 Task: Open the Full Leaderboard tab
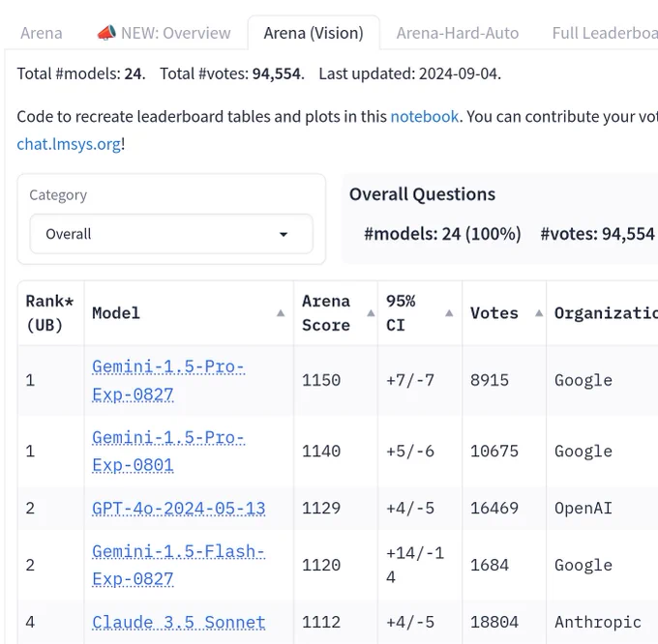click(605, 33)
